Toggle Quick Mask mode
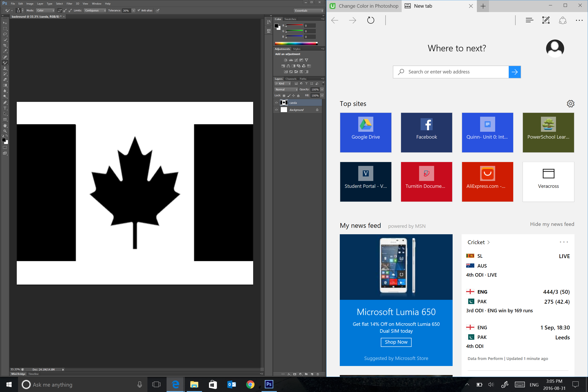This screenshot has height=392, width=588. click(5, 147)
